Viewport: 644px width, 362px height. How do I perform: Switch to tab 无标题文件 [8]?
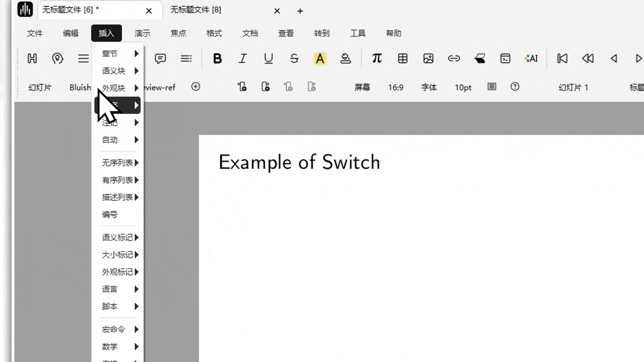pyautogui.click(x=196, y=10)
